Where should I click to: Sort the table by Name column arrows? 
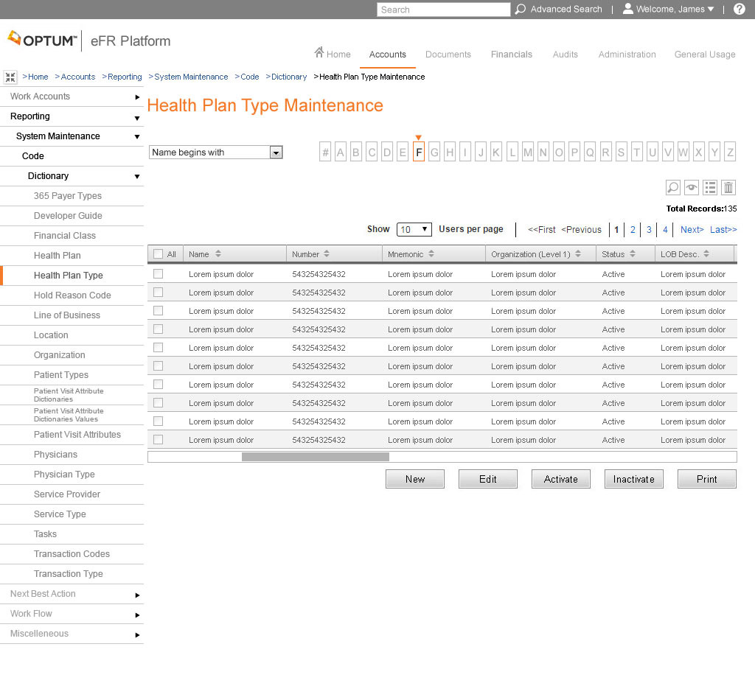218,254
